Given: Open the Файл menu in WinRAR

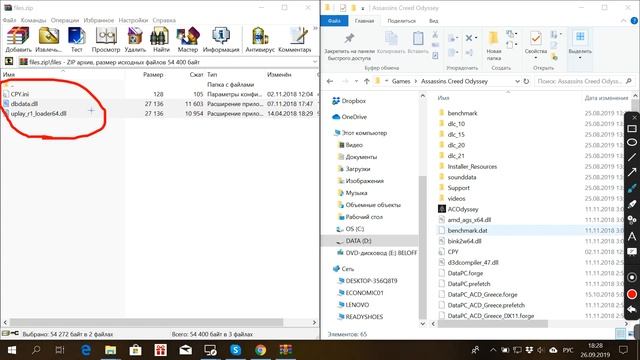Looking at the screenshot, I should [x=9, y=20].
